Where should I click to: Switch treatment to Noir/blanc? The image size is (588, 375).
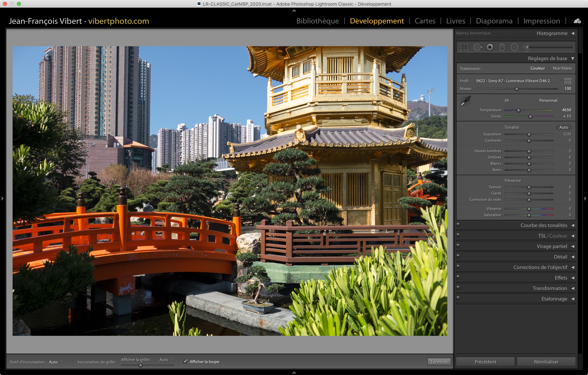562,68
